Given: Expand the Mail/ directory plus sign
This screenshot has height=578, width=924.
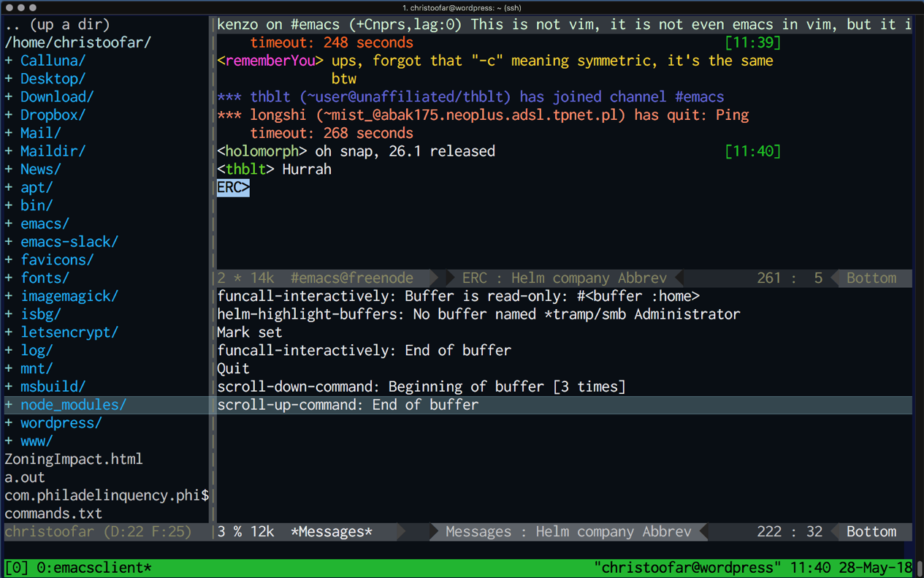Looking at the screenshot, I should click(x=9, y=133).
